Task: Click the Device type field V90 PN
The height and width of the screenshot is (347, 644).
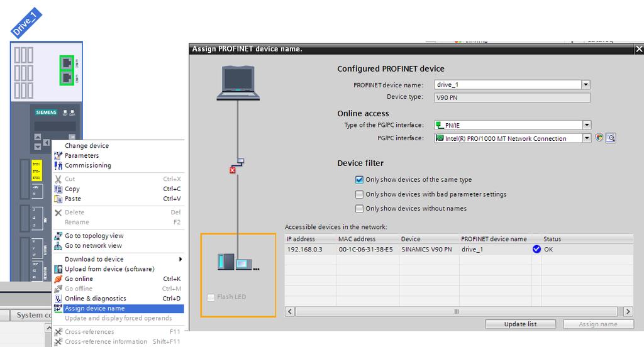Action: (512, 97)
